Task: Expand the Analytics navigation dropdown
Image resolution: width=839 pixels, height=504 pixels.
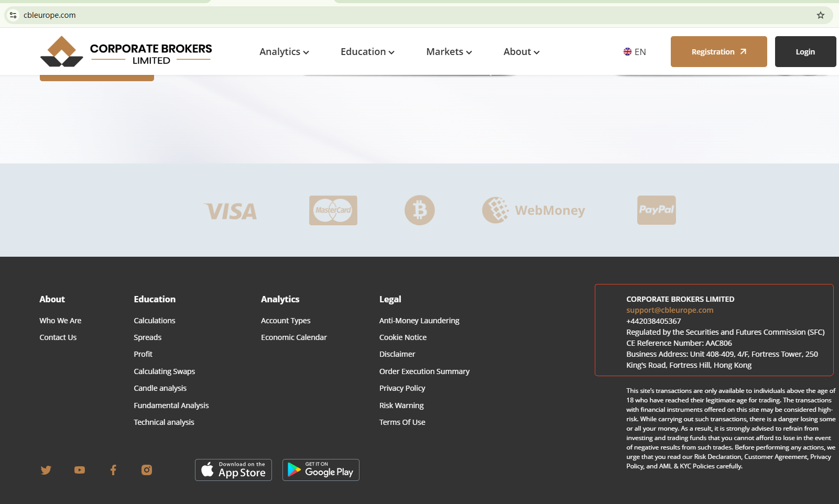Action: [x=284, y=52]
